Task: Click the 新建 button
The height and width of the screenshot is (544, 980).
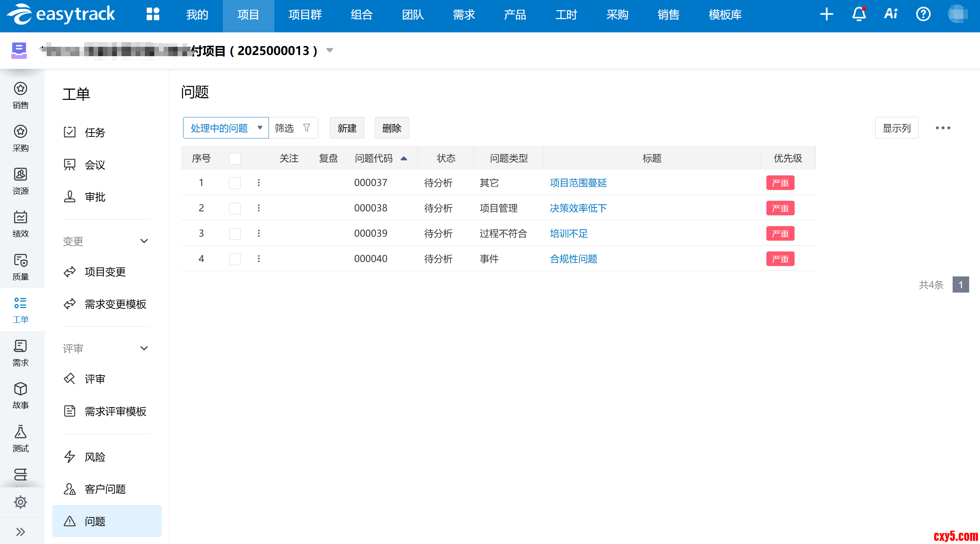Action: pos(347,128)
